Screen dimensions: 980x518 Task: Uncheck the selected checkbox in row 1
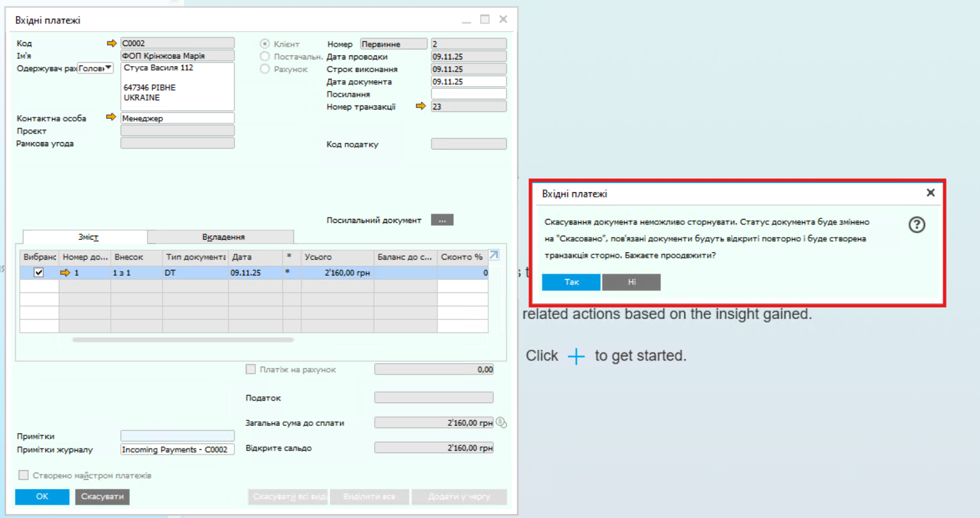point(39,272)
